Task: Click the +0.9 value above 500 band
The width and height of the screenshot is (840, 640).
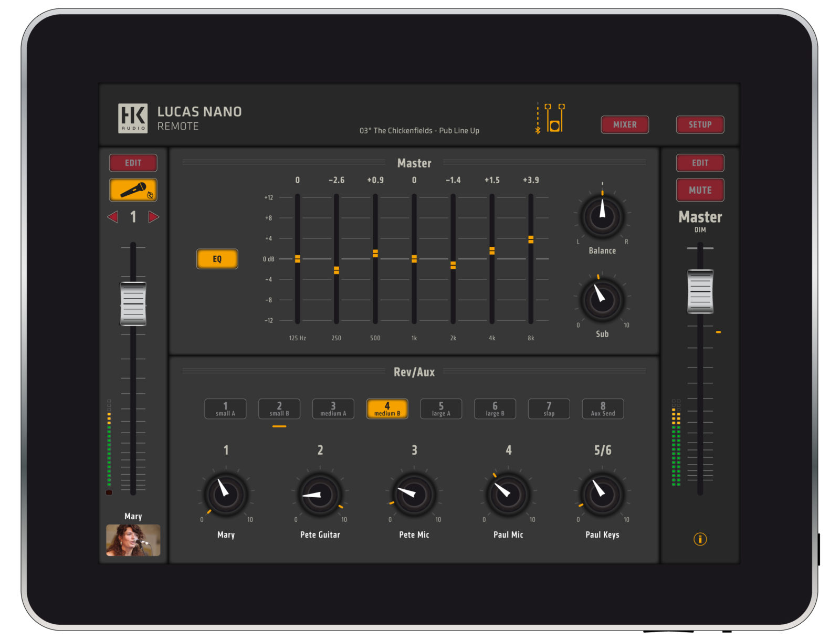Action: (375, 180)
